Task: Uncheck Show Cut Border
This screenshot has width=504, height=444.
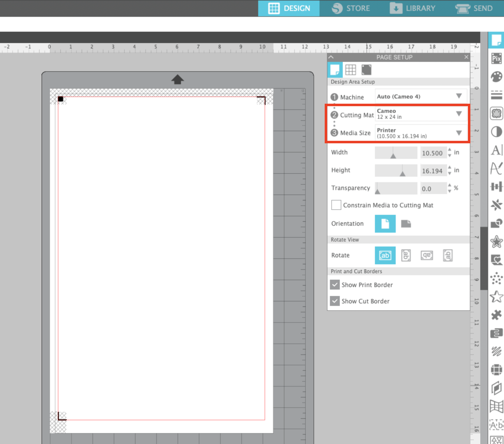Action: (x=335, y=301)
